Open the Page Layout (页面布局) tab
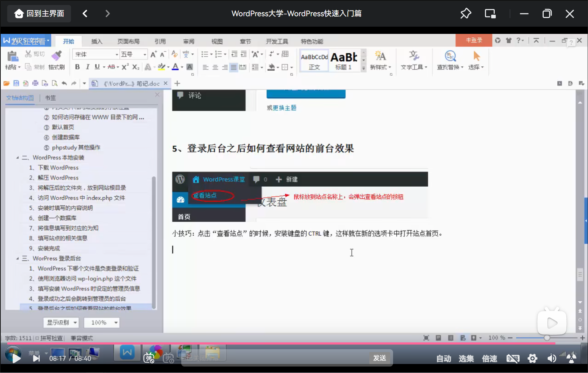Viewport: 588px width, 373px height. 128,41
